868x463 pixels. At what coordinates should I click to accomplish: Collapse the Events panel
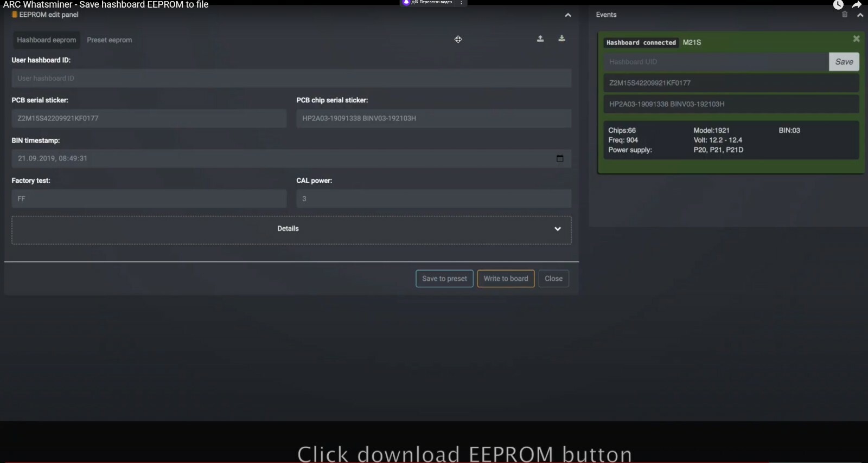coord(860,15)
